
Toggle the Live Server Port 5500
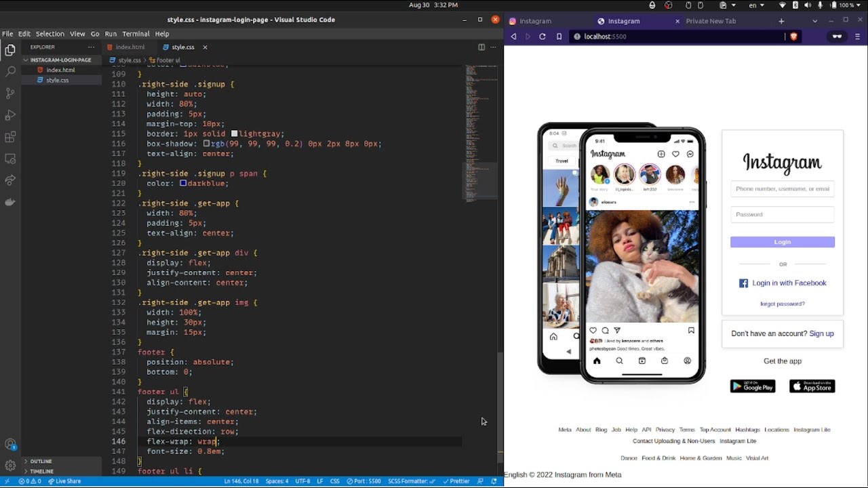tap(364, 481)
